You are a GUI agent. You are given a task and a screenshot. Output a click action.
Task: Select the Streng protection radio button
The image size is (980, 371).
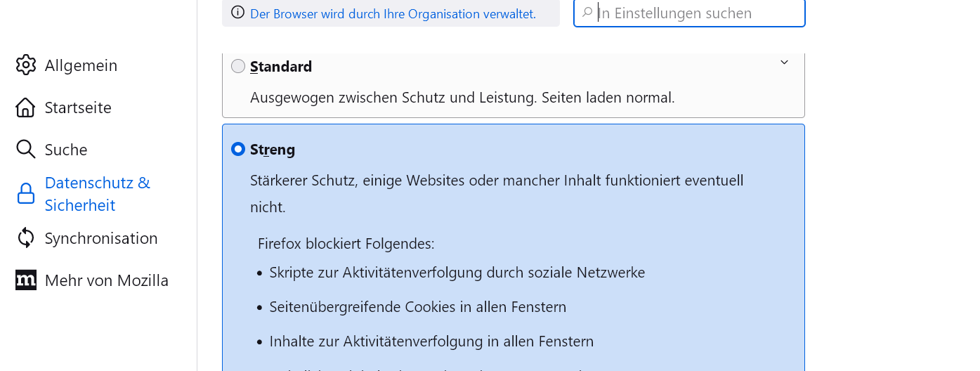(238, 149)
